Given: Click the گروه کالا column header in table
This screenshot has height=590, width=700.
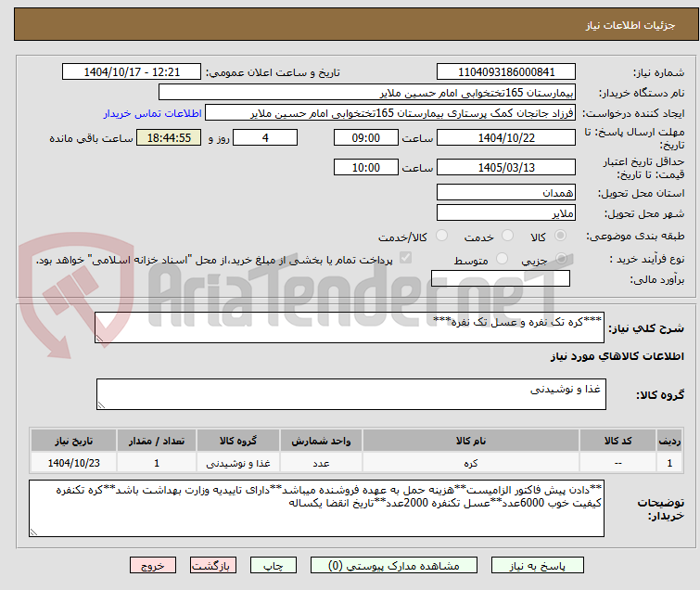Looking at the screenshot, I should (x=238, y=441).
